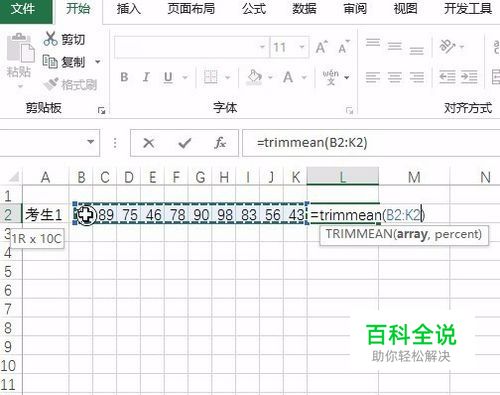Click cell containing 考生1

[46, 214]
